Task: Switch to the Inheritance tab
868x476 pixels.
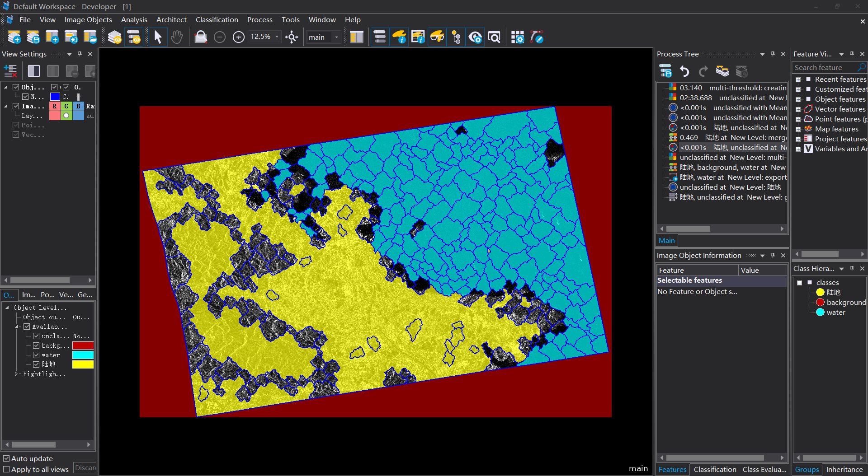Action: 844,470
